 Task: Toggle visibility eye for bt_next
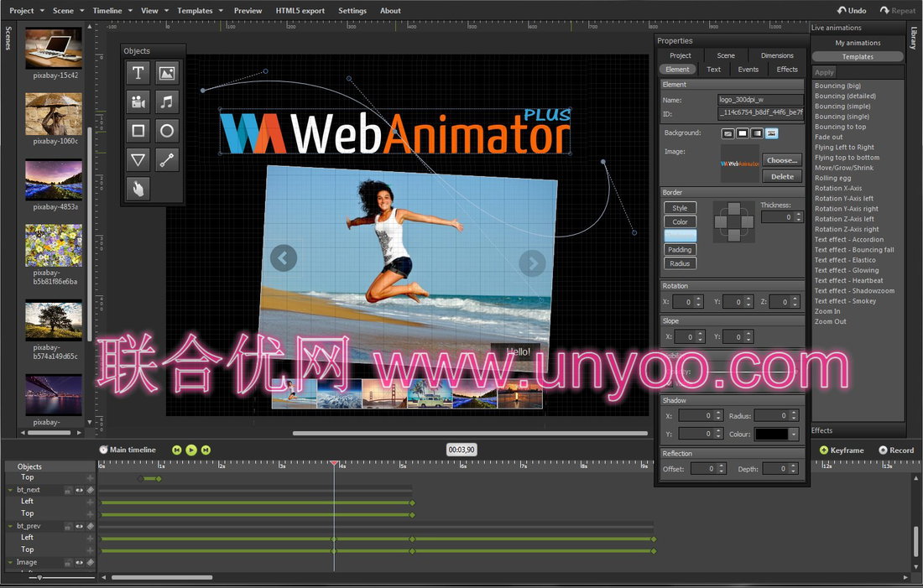tap(80, 490)
